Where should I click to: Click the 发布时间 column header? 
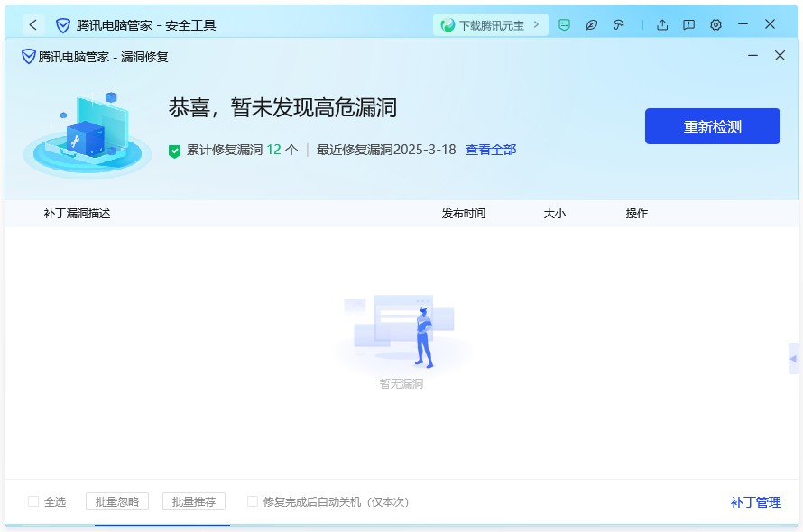[x=464, y=214]
